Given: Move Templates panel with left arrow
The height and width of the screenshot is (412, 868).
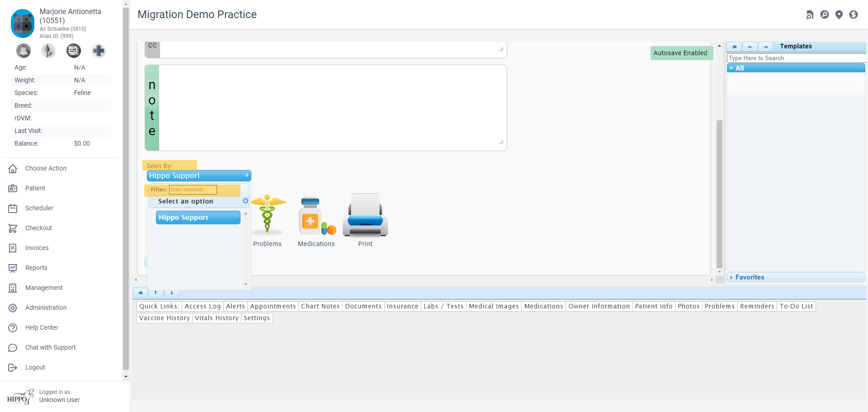Looking at the screenshot, I should [x=750, y=47].
